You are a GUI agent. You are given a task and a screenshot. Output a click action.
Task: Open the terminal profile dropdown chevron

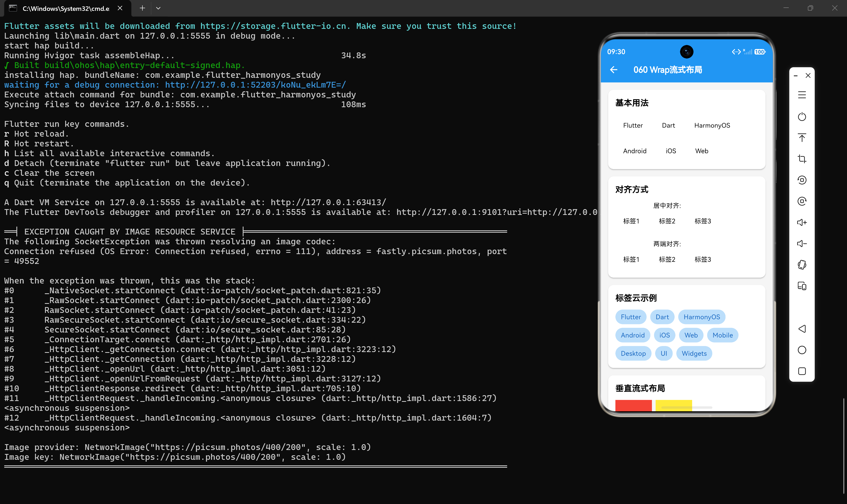point(158,8)
